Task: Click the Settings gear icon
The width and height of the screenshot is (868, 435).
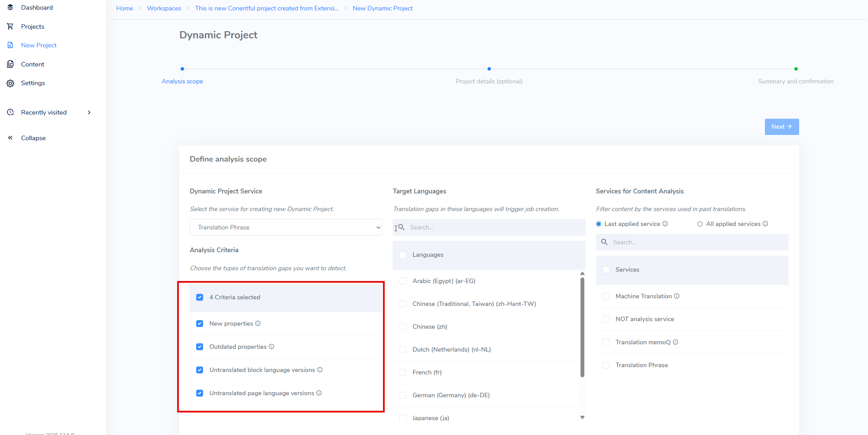Action: pos(10,83)
